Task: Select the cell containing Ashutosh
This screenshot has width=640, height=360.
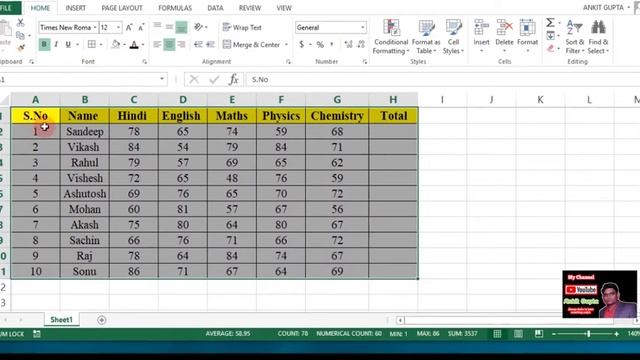Action: pos(84,193)
